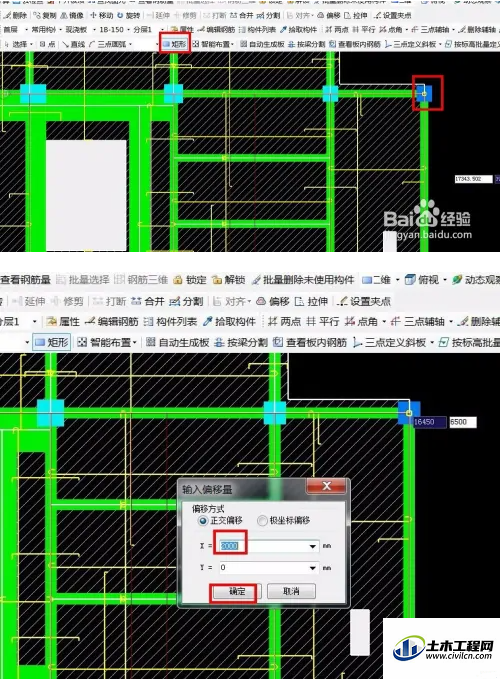500x679 pixels.
Task: Select the 极坐标偏移 radio option
Action: coord(284,521)
